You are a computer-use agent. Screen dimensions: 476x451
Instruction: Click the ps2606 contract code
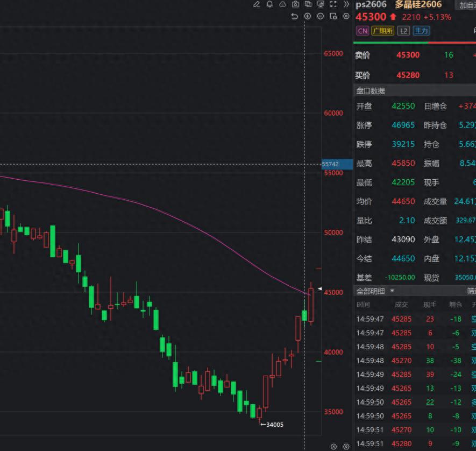(371, 4)
